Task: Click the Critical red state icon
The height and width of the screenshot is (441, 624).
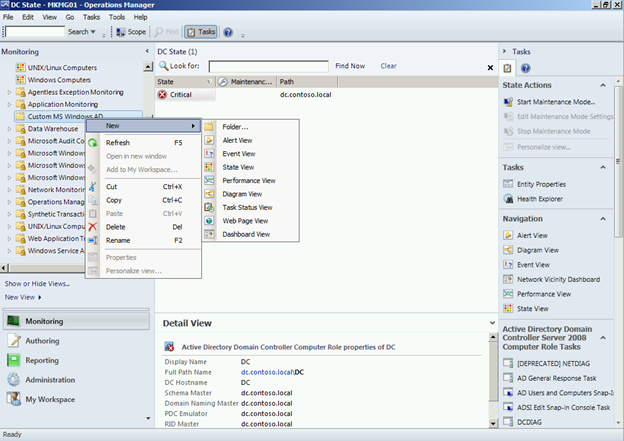Action: [x=162, y=95]
